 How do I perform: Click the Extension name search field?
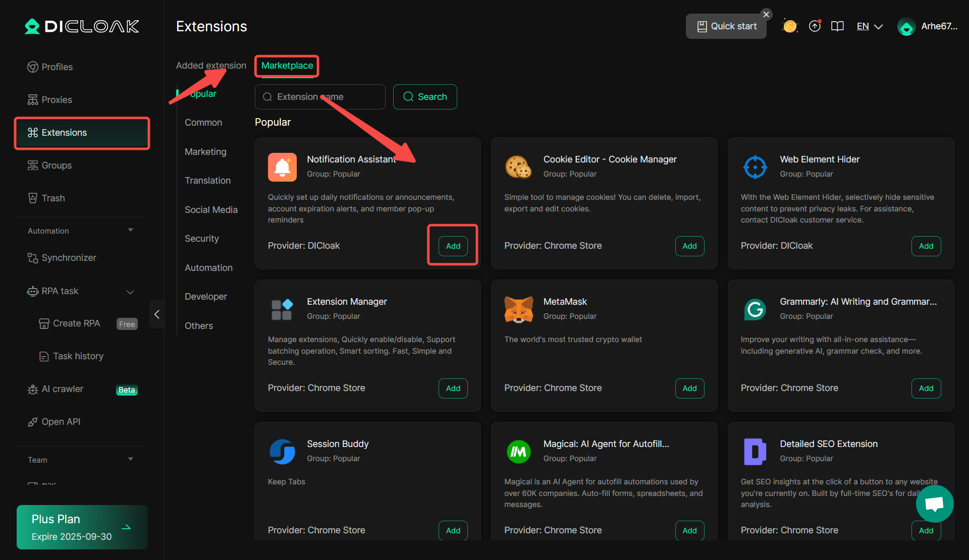[x=320, y=97]
